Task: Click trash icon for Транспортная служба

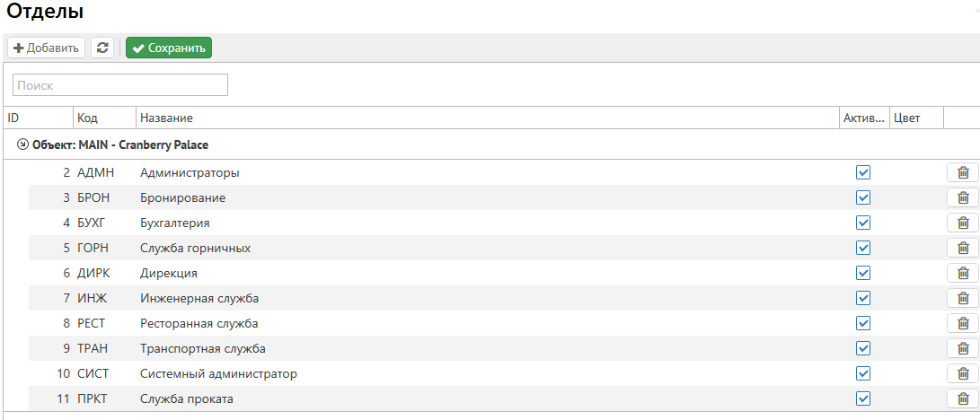Action: click(x=962, y=349)
